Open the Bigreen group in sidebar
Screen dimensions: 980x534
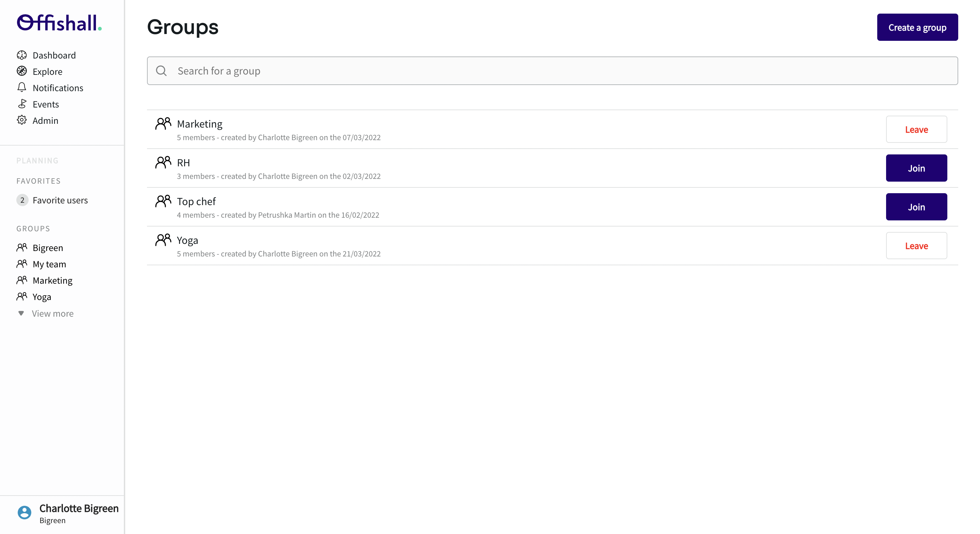[x=48, y=248]
